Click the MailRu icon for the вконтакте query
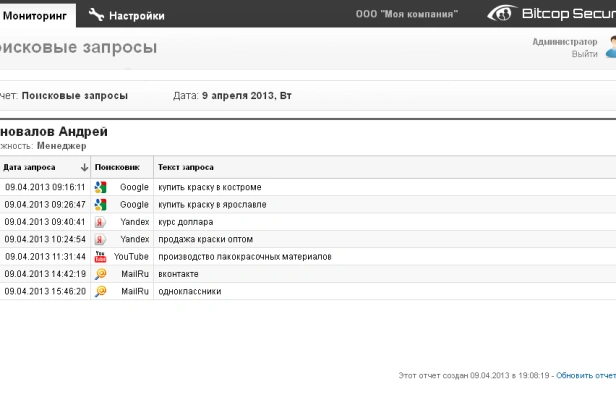616x405 pixels. (101, 273)
